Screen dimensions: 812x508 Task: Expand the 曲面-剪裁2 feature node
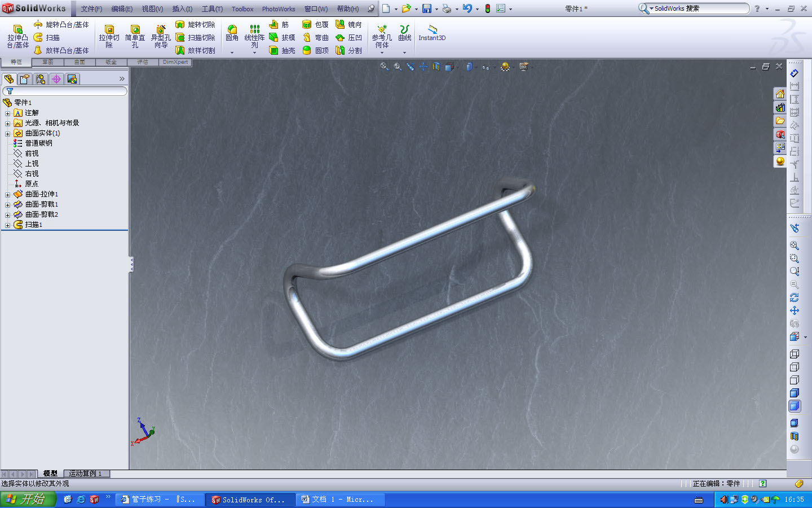(x=7, y=214)
